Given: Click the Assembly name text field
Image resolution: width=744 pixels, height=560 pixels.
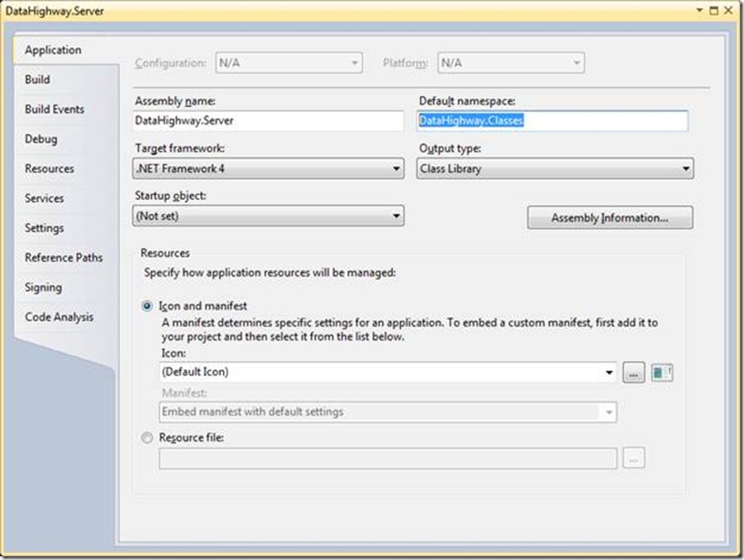Looking at the screenshot, I should (x=268, y=120).
